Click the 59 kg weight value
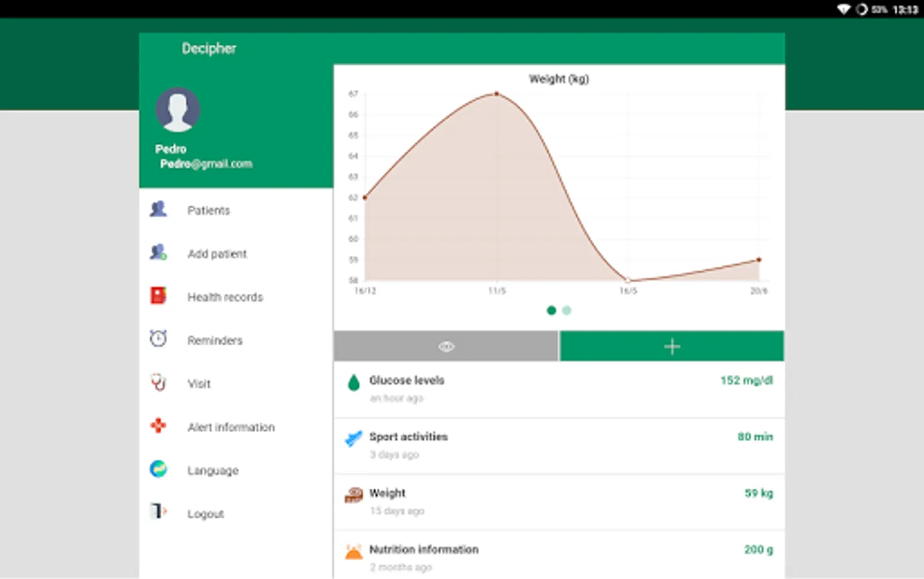This screenshot has width=924, height=579. 759,493
